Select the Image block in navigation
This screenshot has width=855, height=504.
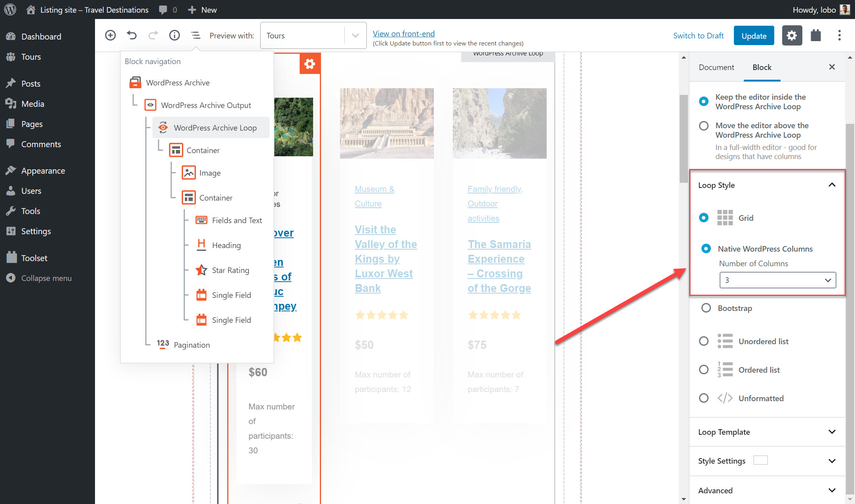point(201,173)
